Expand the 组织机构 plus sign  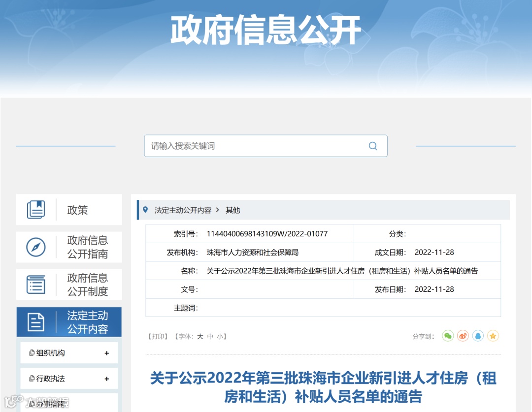pos(106,353)
